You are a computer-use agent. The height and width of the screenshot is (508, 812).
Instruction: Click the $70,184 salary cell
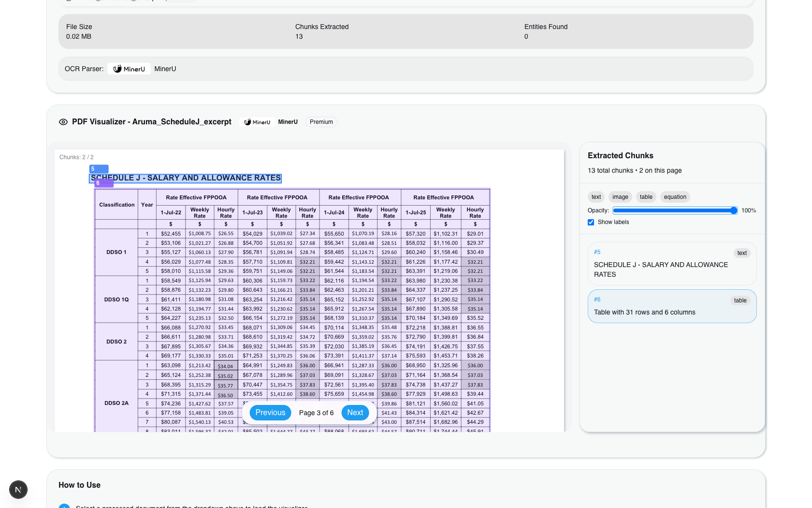click(x=416, y=318)
